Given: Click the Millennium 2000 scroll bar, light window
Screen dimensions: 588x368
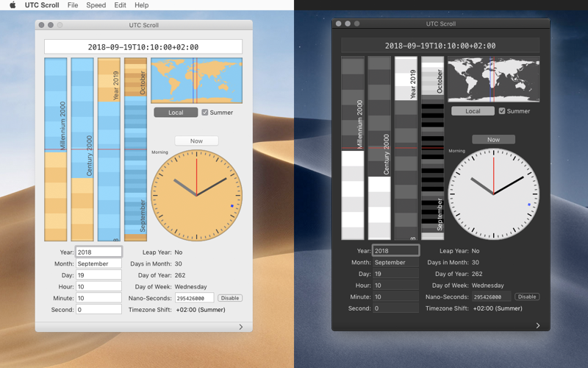Looking at the screenshot, I should (x=56, y=149).
